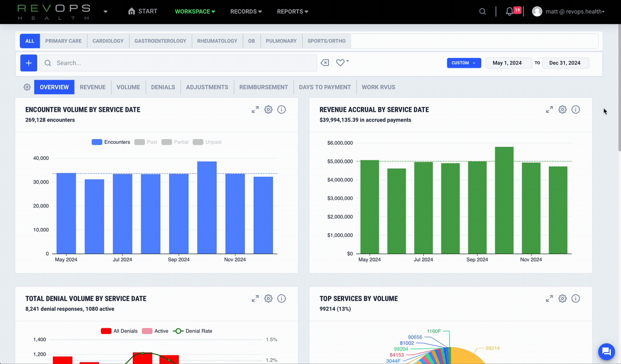This screenshot has height=364, width=621.
Task: Click the 84153 pie chart label
Action: pos(397,355)
